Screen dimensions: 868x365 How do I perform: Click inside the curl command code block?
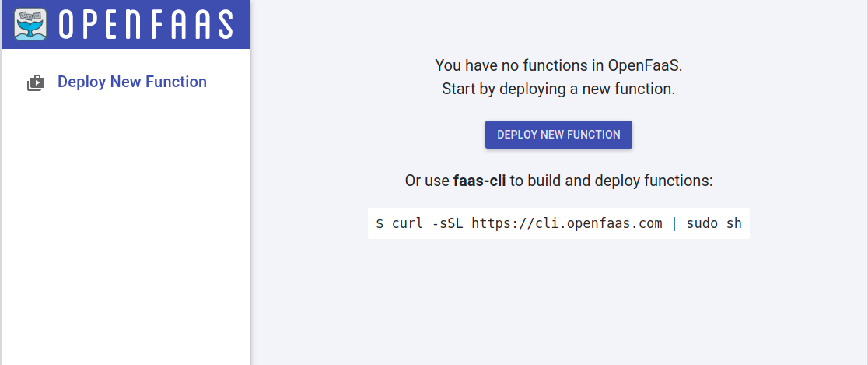point(558,223)
